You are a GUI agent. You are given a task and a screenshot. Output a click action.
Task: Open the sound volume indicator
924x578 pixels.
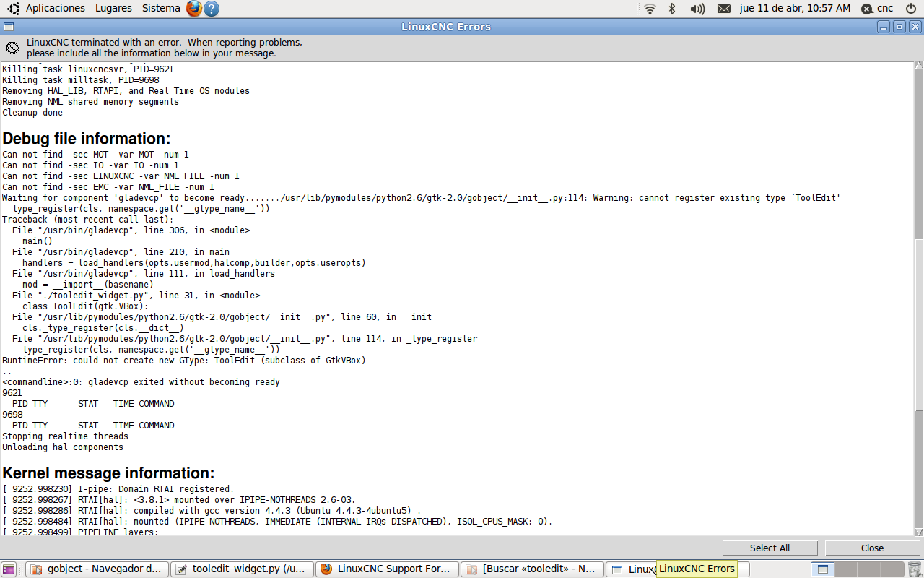coord(697,9)
